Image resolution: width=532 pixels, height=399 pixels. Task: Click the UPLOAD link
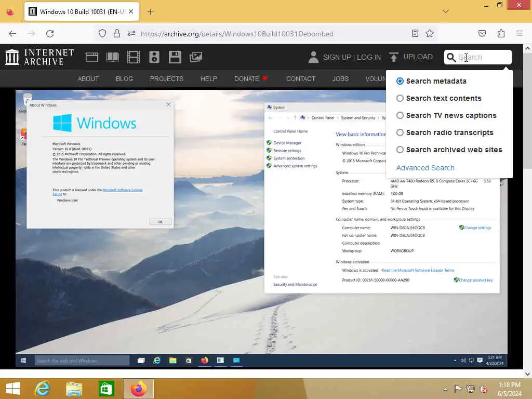pos(418,57)
